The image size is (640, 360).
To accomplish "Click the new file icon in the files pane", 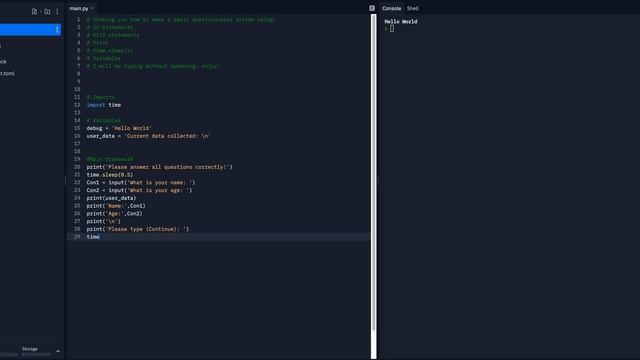I will click(34, 12).
